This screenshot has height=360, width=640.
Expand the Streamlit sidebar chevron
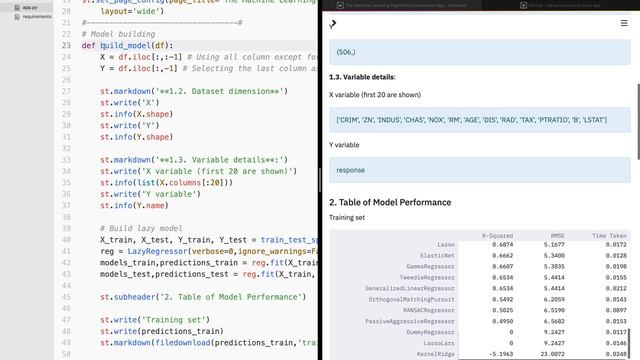333,24
